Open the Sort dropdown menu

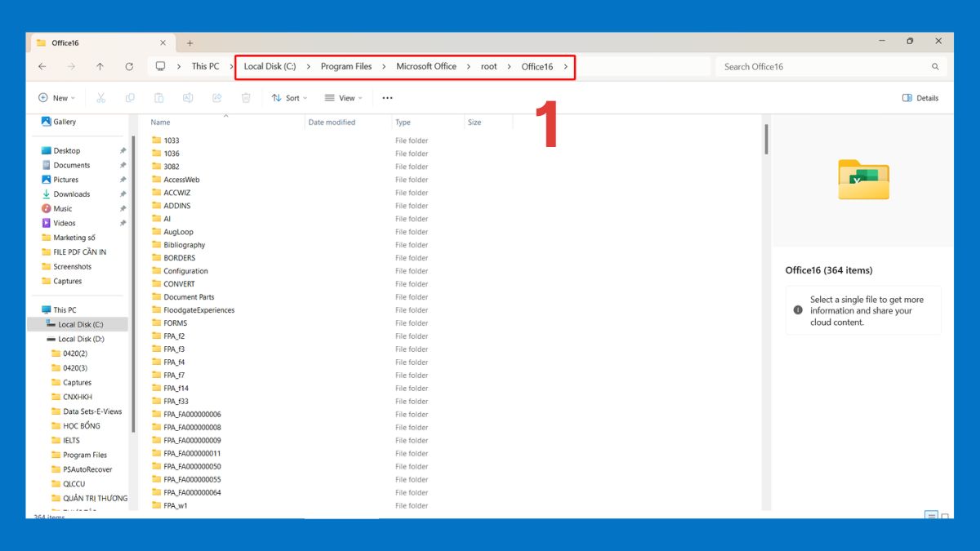coord(289,98)
